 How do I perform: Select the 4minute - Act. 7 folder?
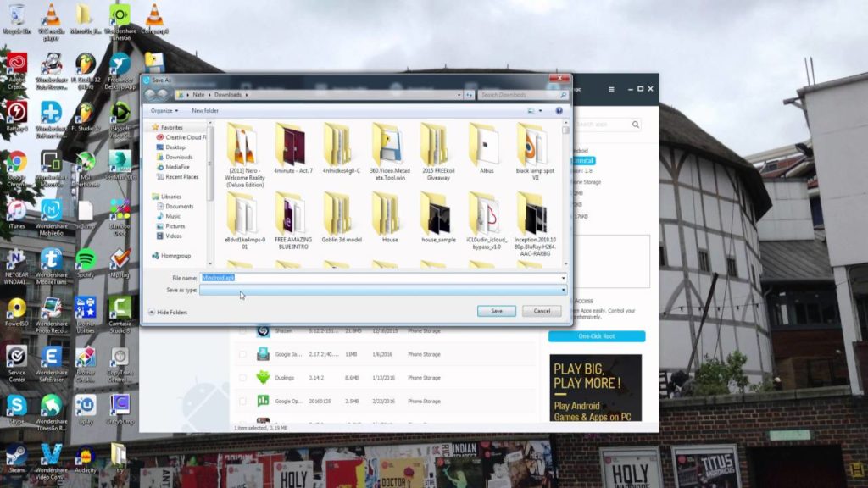292,149
